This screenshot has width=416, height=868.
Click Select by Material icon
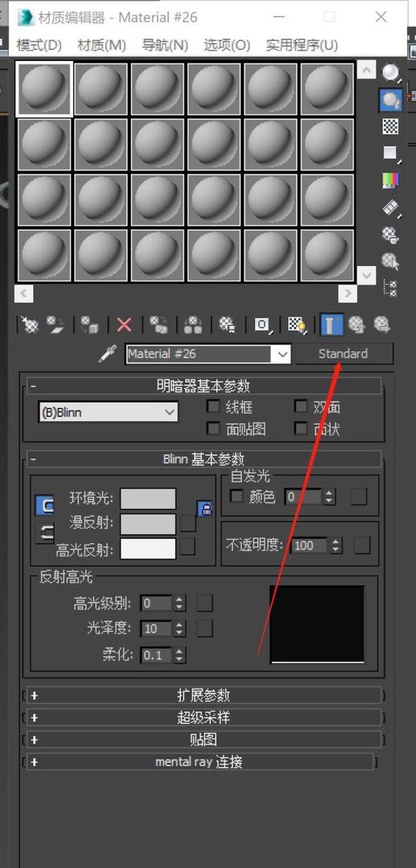[x=390, y=260]
